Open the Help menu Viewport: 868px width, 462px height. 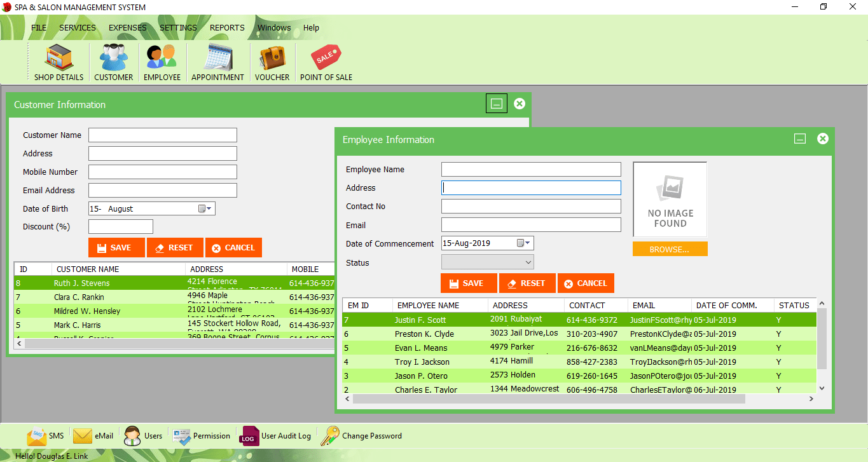(311, 28)
